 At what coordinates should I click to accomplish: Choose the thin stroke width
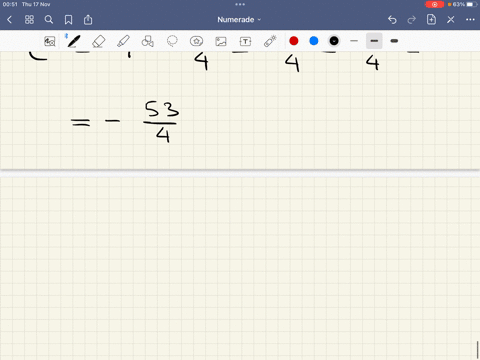[354, 41]
